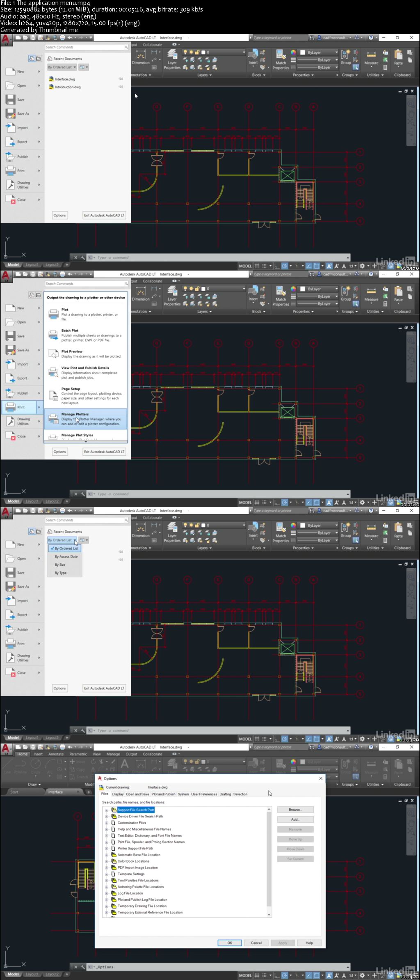Select the checked By Ordered List option
The image size is (420, 980).
pyautogui.click(x=65, y=549)
